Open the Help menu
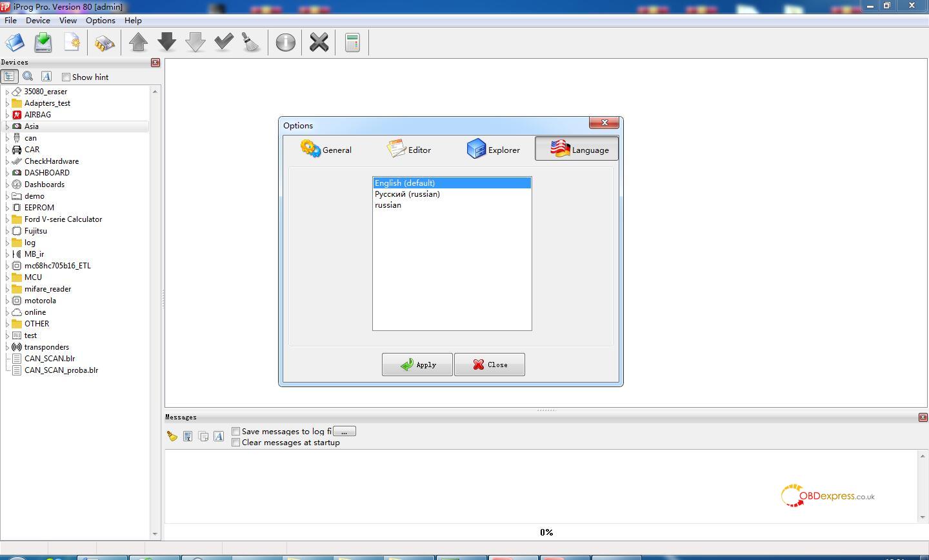 pyautogui.click(x=133, y=20)
